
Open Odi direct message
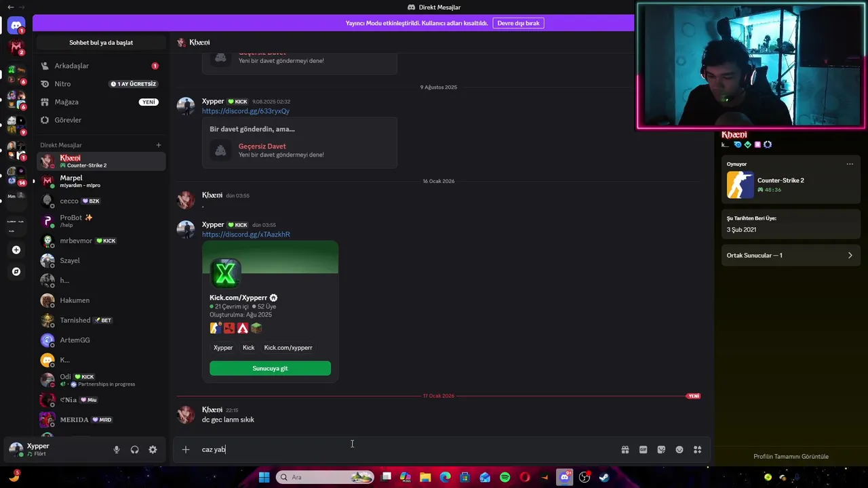(x=101, y=380)
